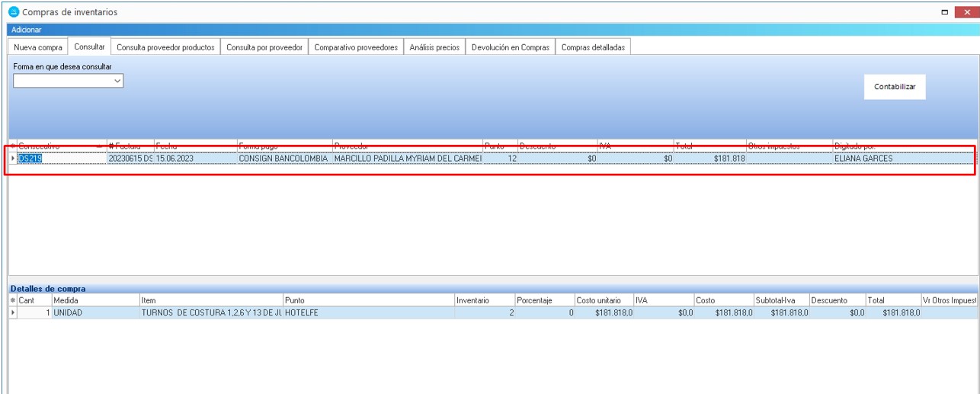This screenshot has width=980, height=394.
Task: Go to the Comparativo proveedores tab
Action: (x=356, y=47)
